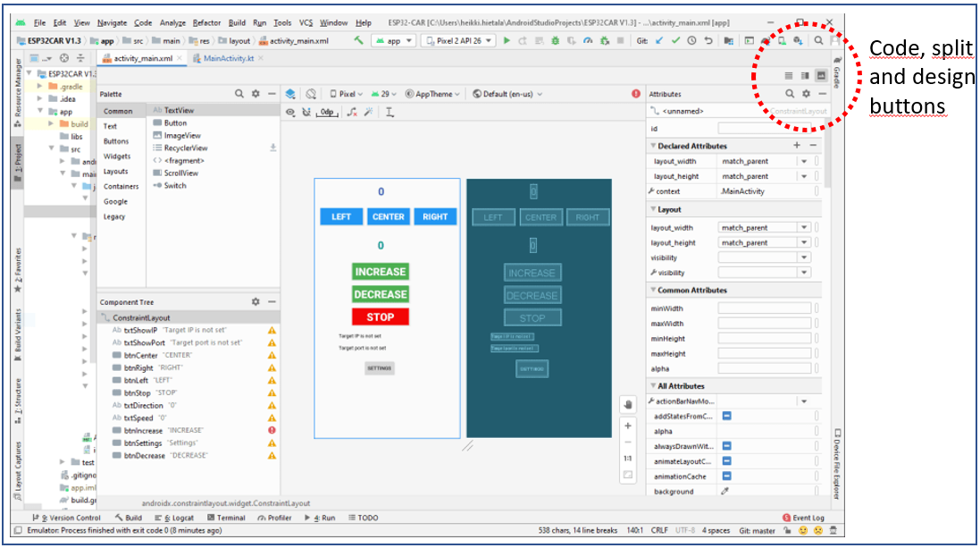Open Declared layout_width match_parent dropdown arrow
980x548 pixels.
[804, 162]
